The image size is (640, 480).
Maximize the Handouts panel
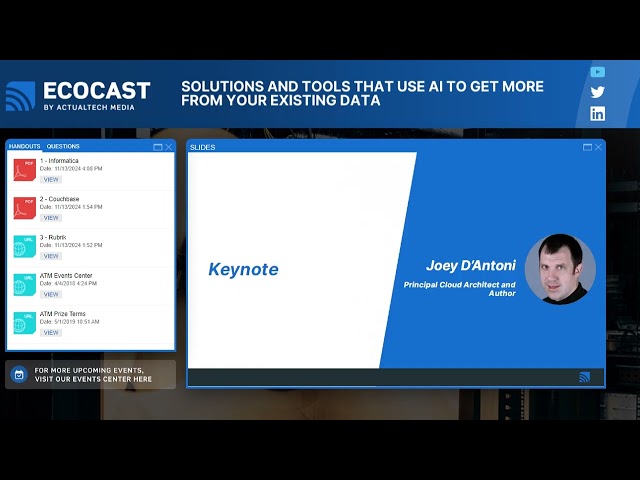tap(158, 147)
